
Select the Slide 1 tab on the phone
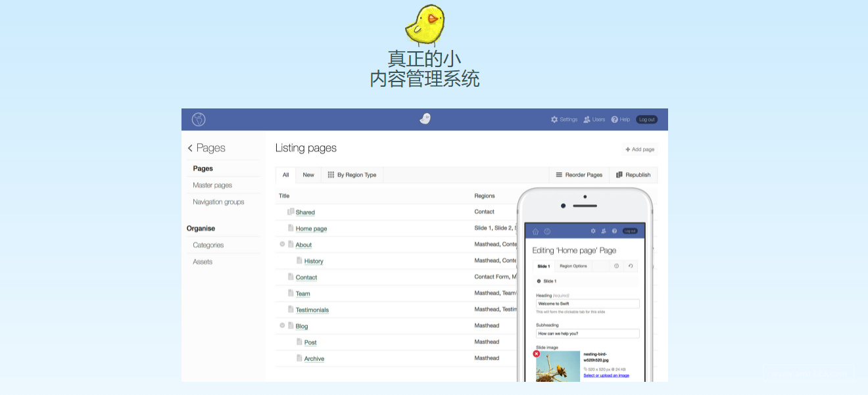[544, 266]
